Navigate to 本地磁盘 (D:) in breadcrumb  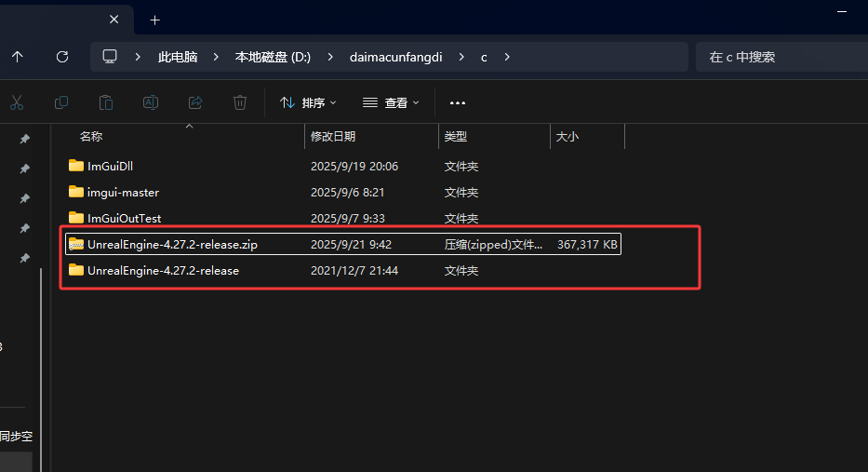tap(273, 57)
